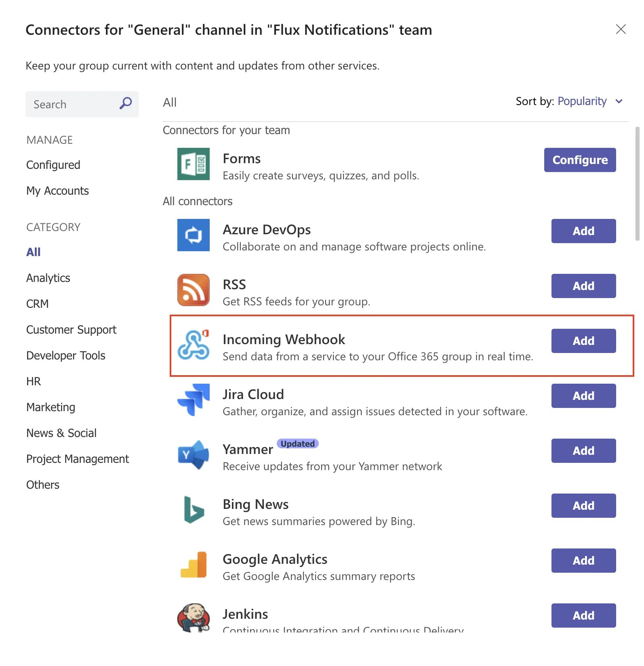Click the Azure DevOps connector icon
Viewport: 644px width, 666px height.
coord(193,235)
